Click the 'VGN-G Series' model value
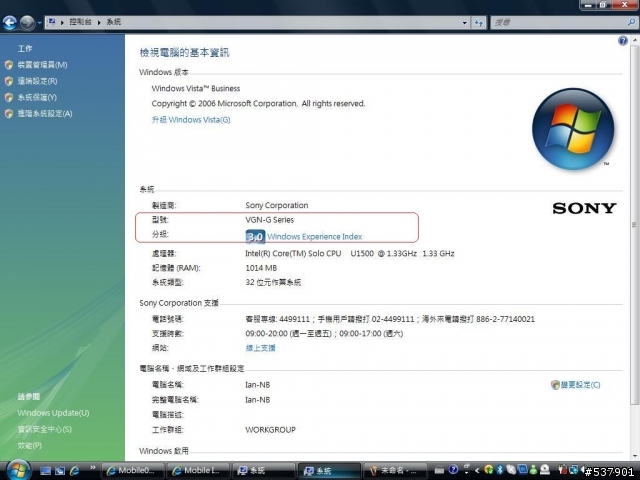This screenshot has height=480, width=640. tap(269, 220)
